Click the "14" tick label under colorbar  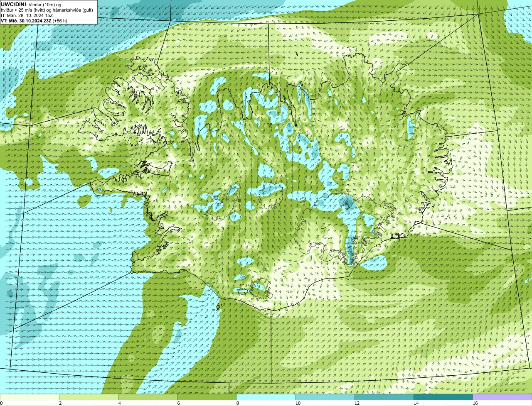416,403
